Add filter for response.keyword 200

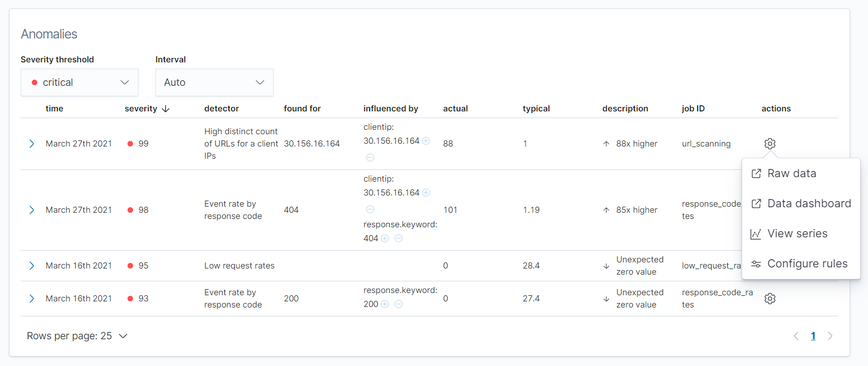click(385, 304)
